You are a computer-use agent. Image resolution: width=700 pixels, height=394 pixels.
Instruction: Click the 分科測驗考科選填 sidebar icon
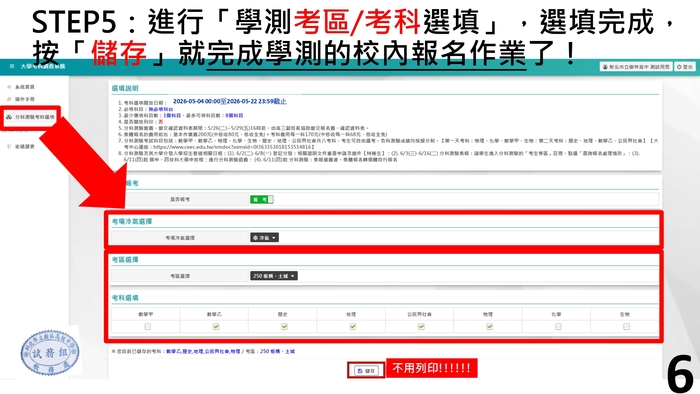click(9, 117)
